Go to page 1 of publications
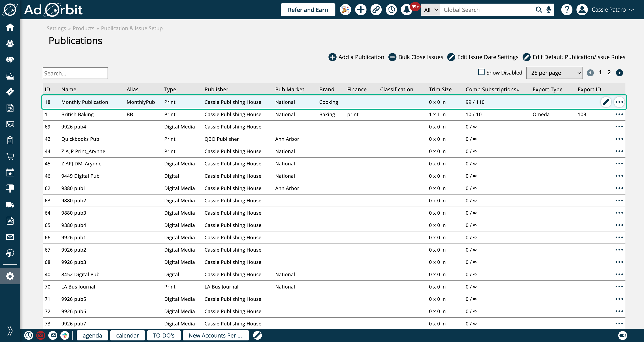The height and width of the screenshot is (342, 644). 600,73
